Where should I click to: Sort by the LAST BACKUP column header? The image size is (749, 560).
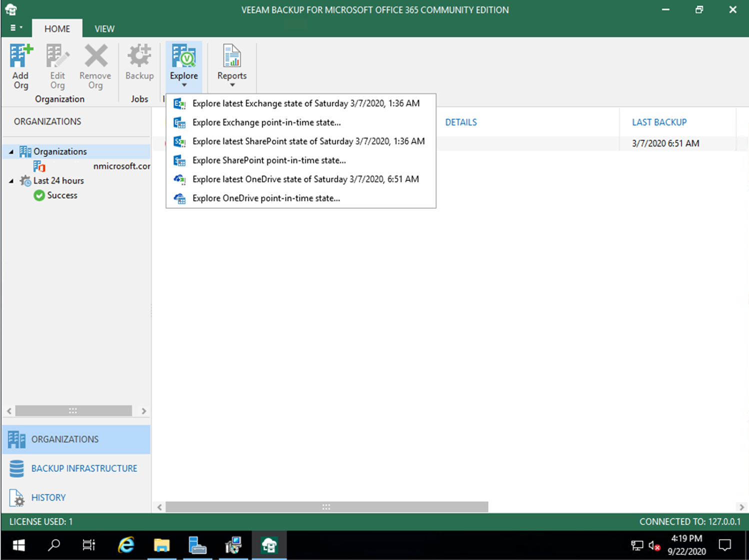659,122
